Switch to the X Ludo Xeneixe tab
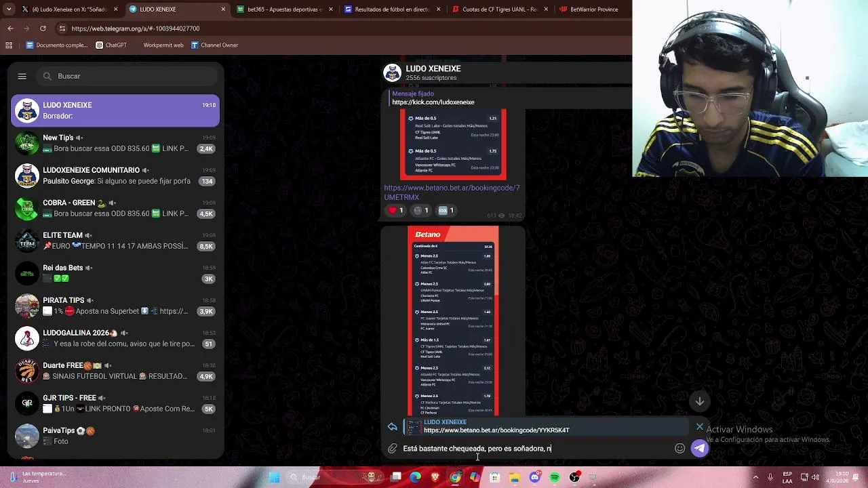 pyautogui.click(x=69, y=9)
